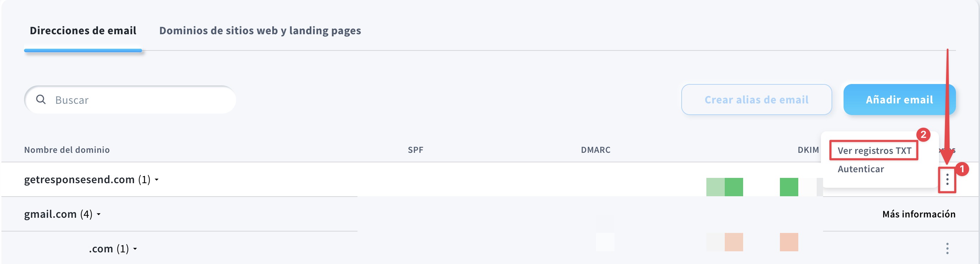
Task: Open the three-dot menu in the .com (1) row
Action: pyautogui.click(x=947, y=248)
